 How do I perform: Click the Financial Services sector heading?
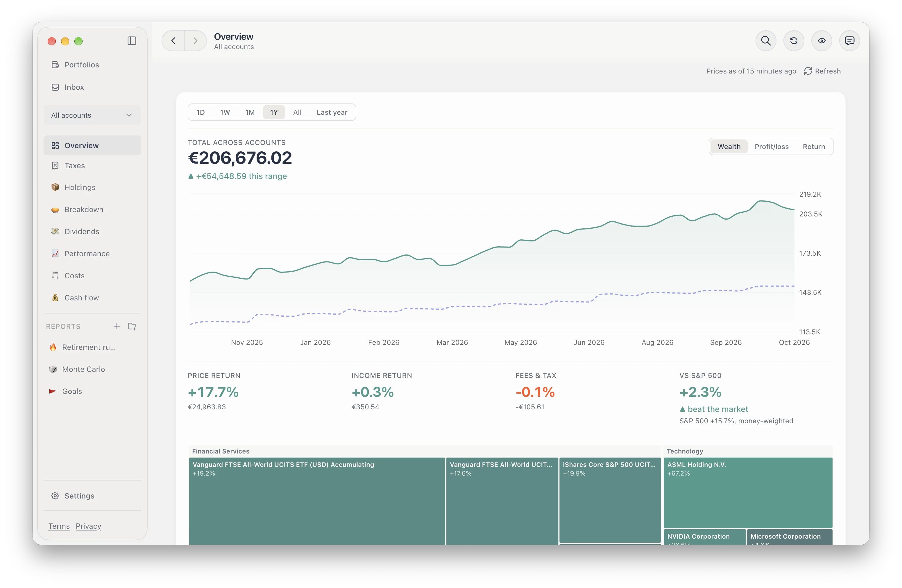(x=221, y=451)
